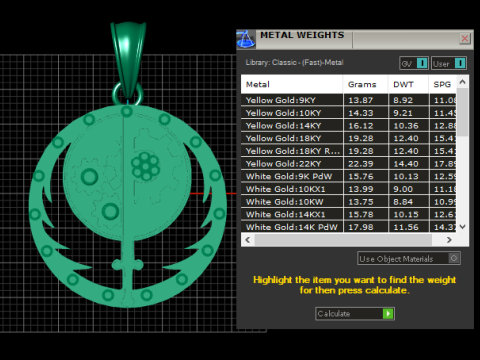Click the 15.76 grams cell
The width and height of the screenshot is (480, 360).
click(x=365, y=176)
